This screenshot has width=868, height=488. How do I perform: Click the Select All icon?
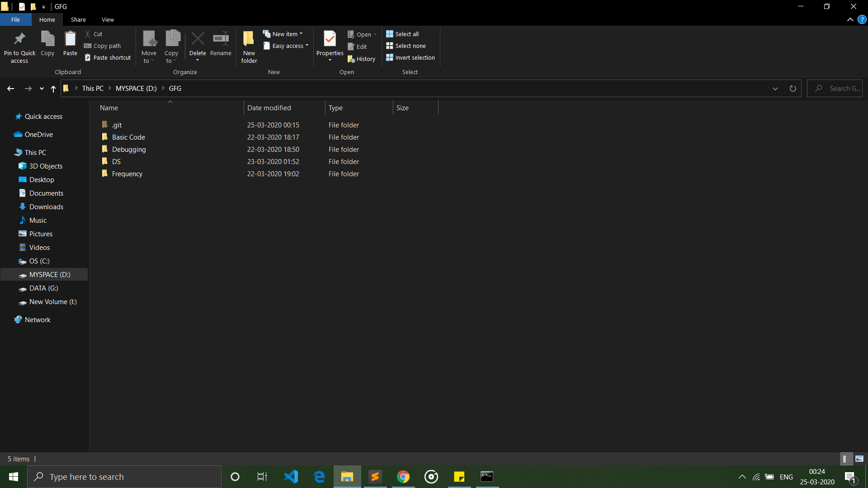(390, 34)
